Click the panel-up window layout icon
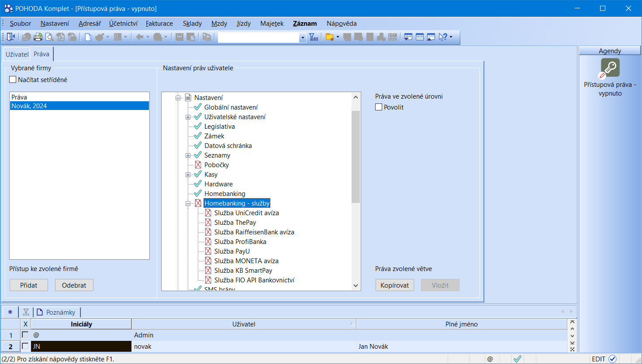 click(431, 37)
